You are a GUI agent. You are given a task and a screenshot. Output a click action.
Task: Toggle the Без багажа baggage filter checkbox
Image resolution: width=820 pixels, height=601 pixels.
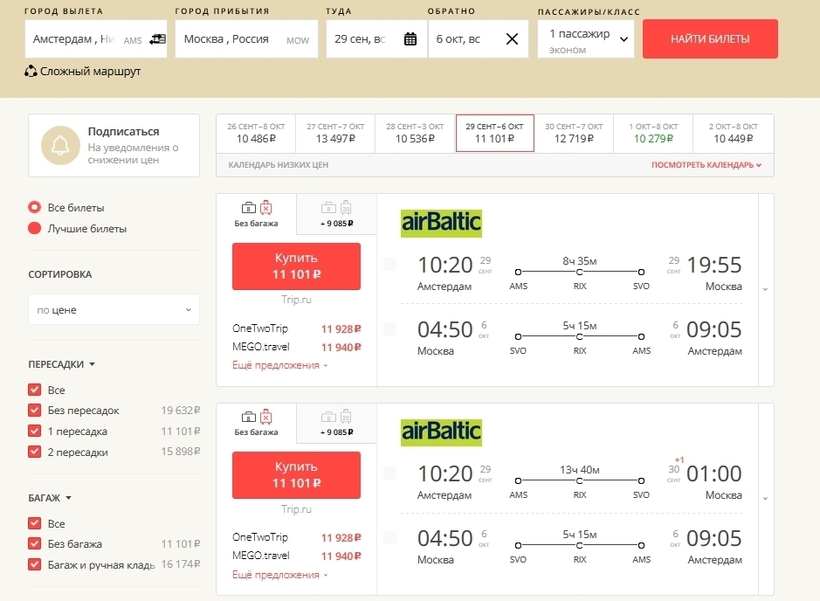click(35, 544)
